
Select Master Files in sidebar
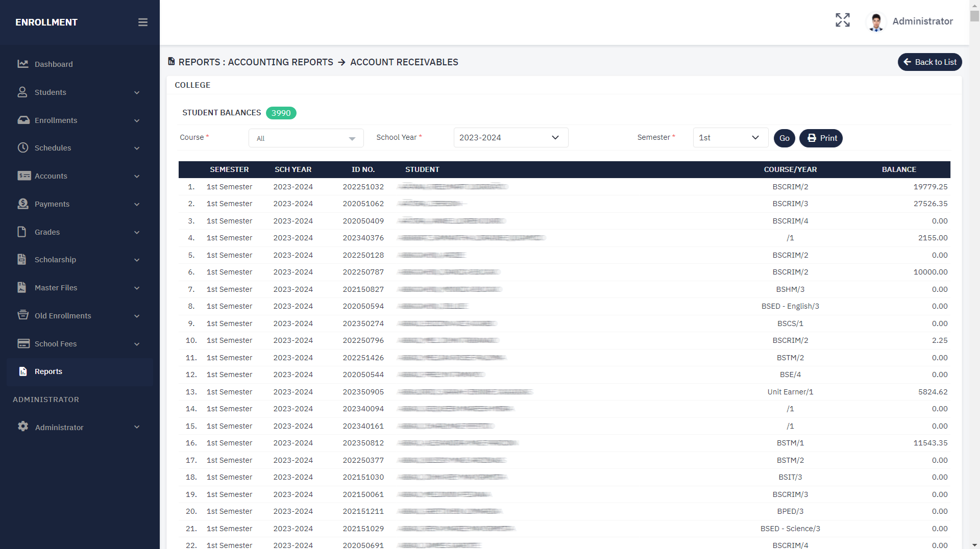(x=56, y=288)
